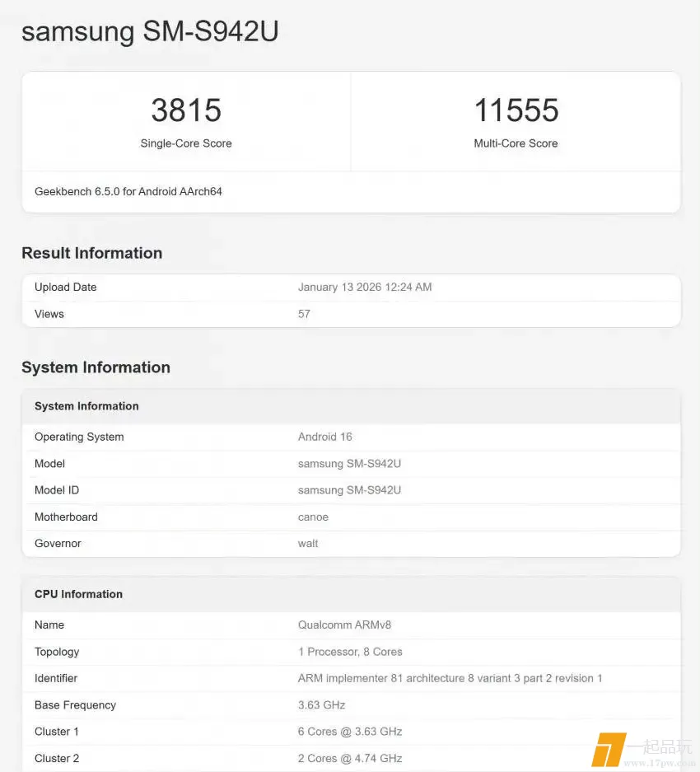The image size is (700, 772).
Task: Click the Model row label
Action: (49, 464)
